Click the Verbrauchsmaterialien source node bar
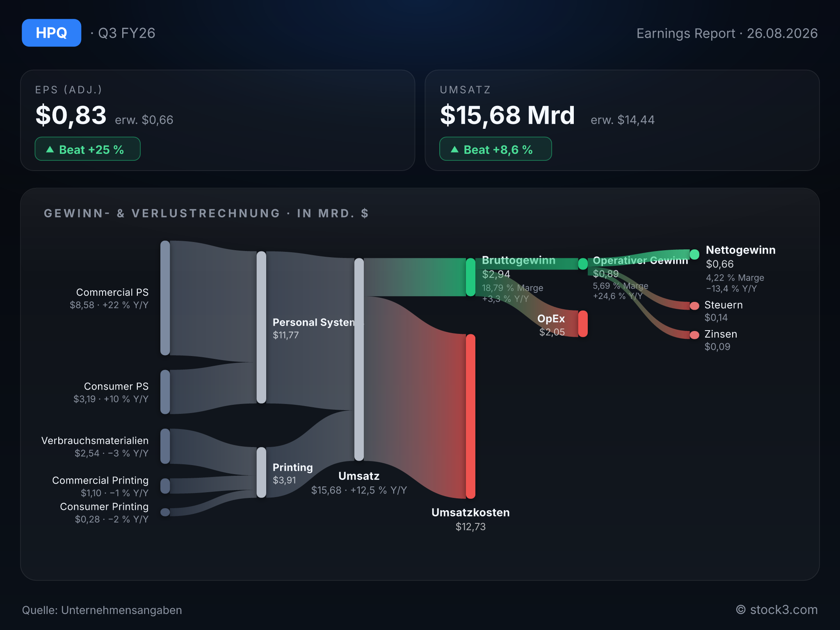This screenshot has width=840, height=630. point(165,446)
